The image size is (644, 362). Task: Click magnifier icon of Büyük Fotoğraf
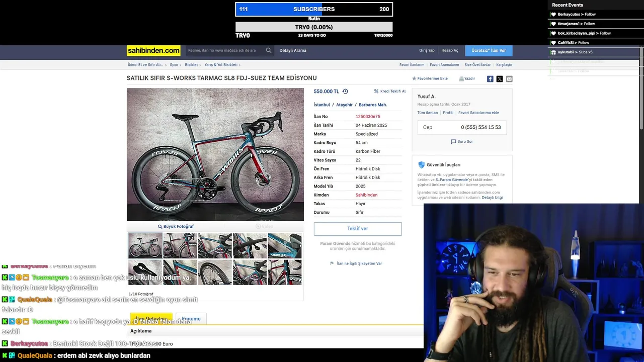coord(160,227)
